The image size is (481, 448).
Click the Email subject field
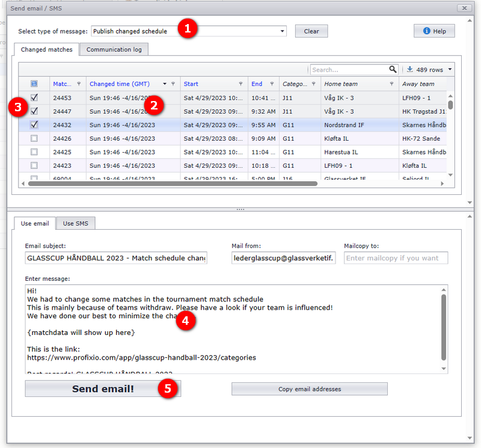click(116, 258)
